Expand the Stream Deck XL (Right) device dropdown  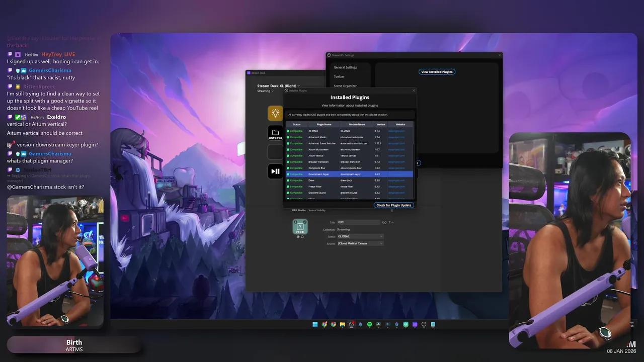tap(280, 86)
